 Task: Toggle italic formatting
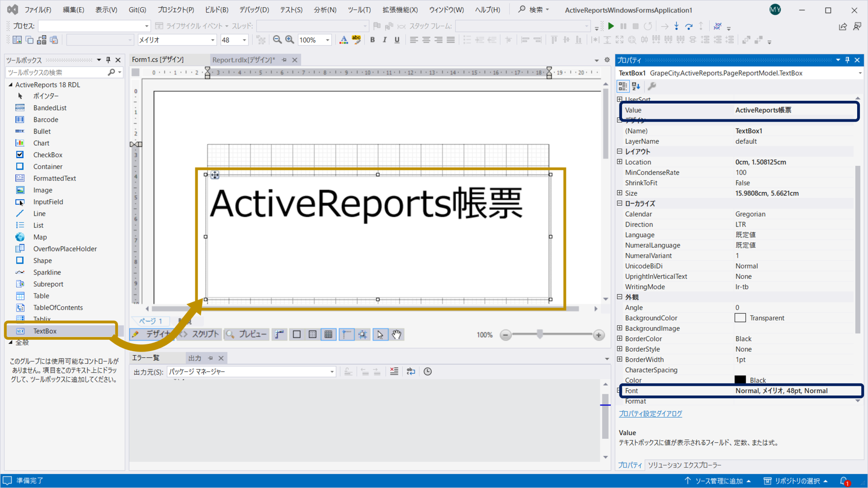(385, 40)
